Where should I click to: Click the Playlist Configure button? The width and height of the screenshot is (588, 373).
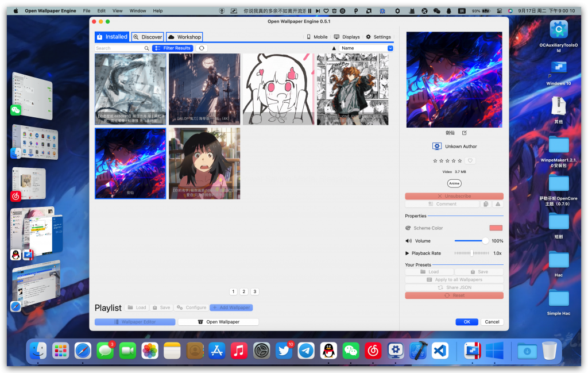pos(192,307)
